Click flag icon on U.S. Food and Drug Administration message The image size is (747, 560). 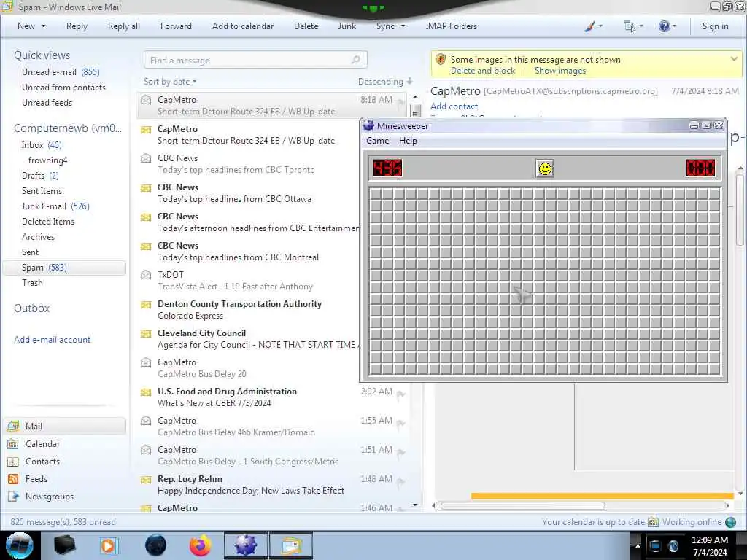pos(400,394)
